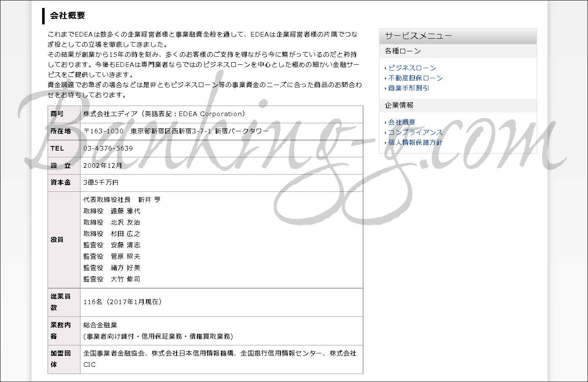This screenshot has width=588, height=382.
Task: Select the 116名 employee count
Action: [x=123, y=302]
